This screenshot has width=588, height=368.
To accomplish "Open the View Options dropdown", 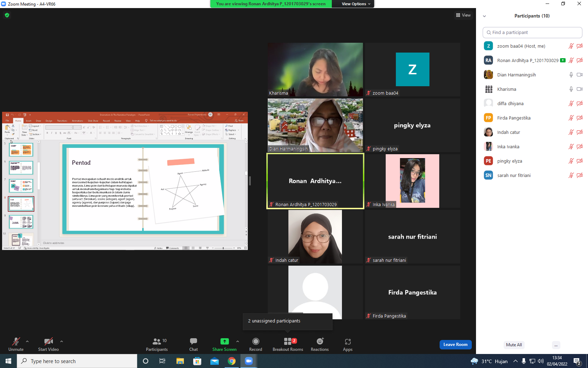I will pyautogui.click(x=356, y=4).
